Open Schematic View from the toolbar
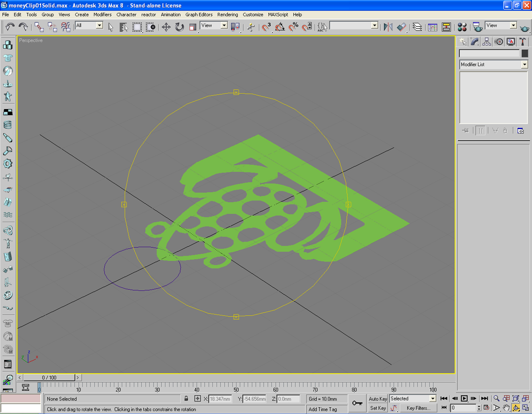This screenshot has height=414, width=532. point(446,27)
